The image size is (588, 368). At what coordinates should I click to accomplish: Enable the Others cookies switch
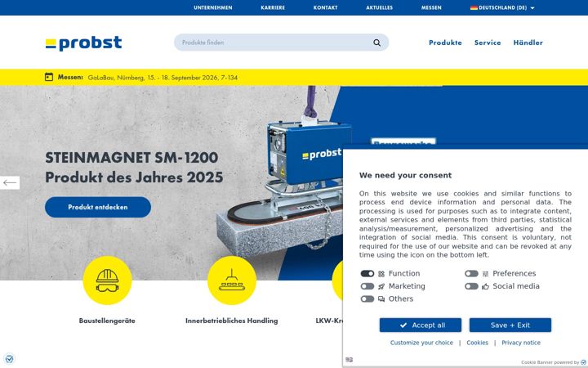click(x=367, y=299)
